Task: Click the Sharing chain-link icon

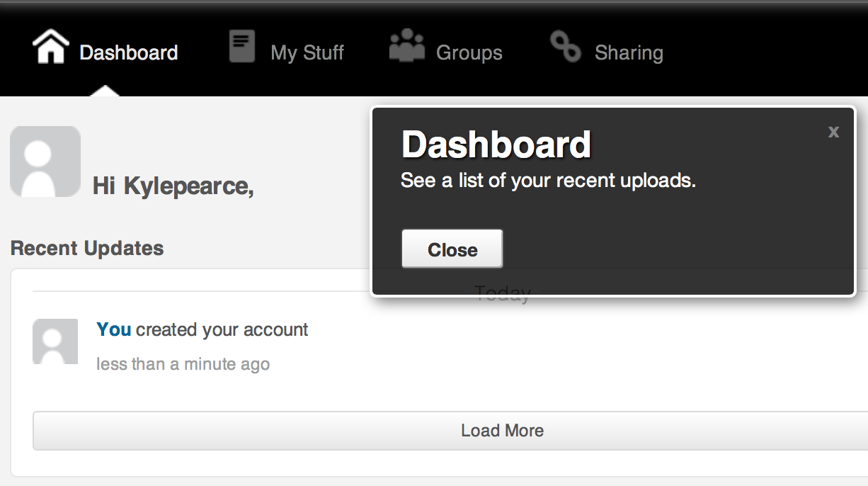Action: pos(566,47)
